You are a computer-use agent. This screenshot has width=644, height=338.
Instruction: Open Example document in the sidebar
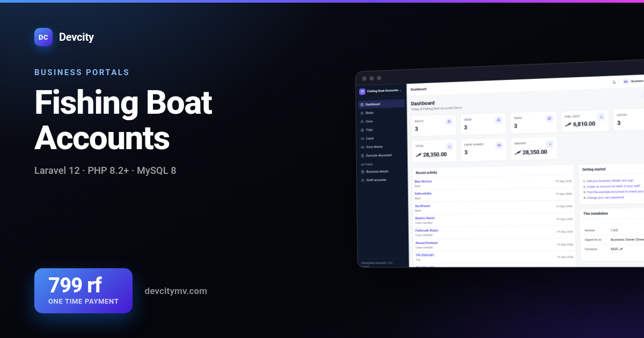click(x=382, y=155)
